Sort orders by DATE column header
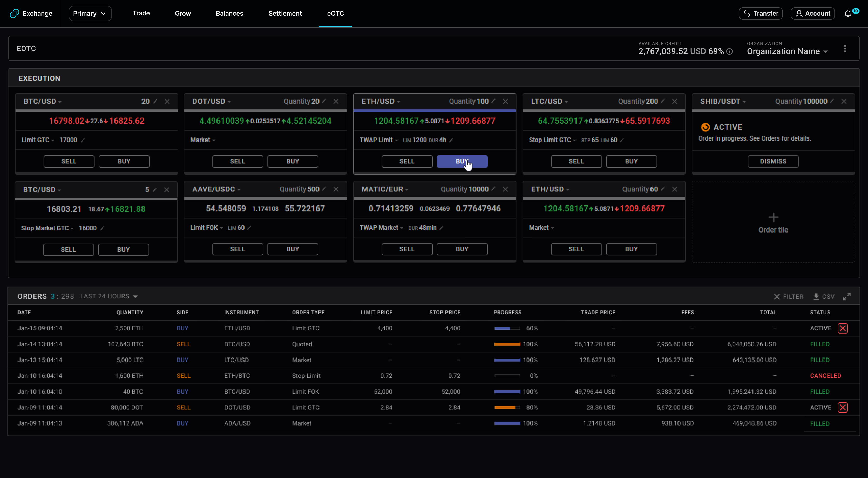The height and width of the screenshot is (478, 868). tap(24, 312)
